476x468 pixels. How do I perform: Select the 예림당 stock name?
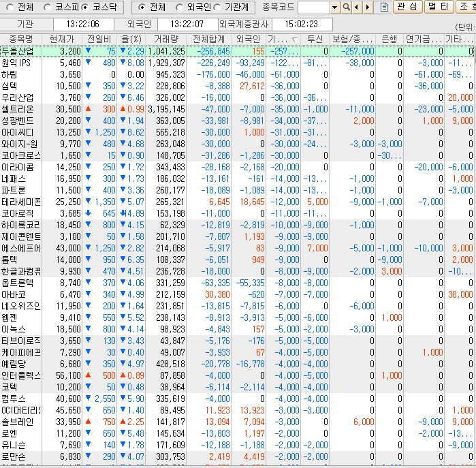[x=14, y=364]
